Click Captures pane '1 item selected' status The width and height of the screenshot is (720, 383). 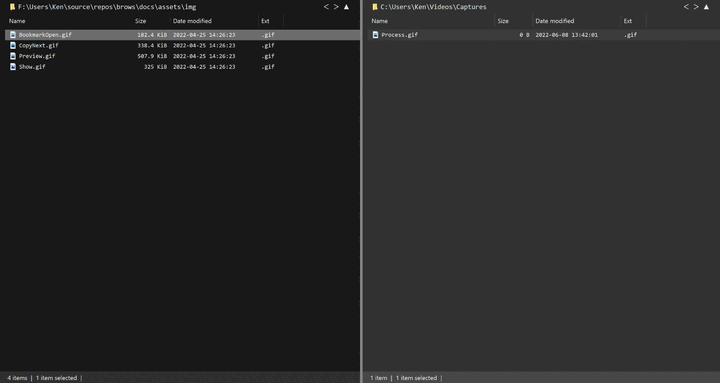416,378
